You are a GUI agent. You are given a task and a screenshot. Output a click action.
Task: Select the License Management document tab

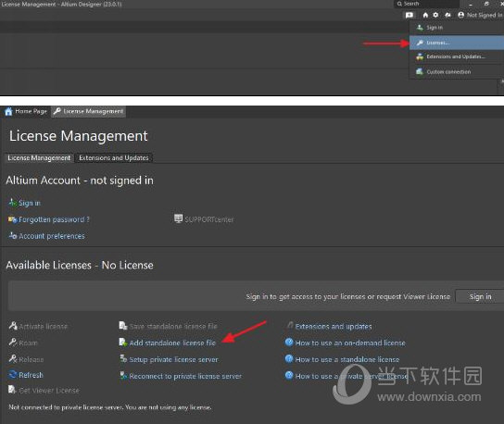[x=88, y=111]
